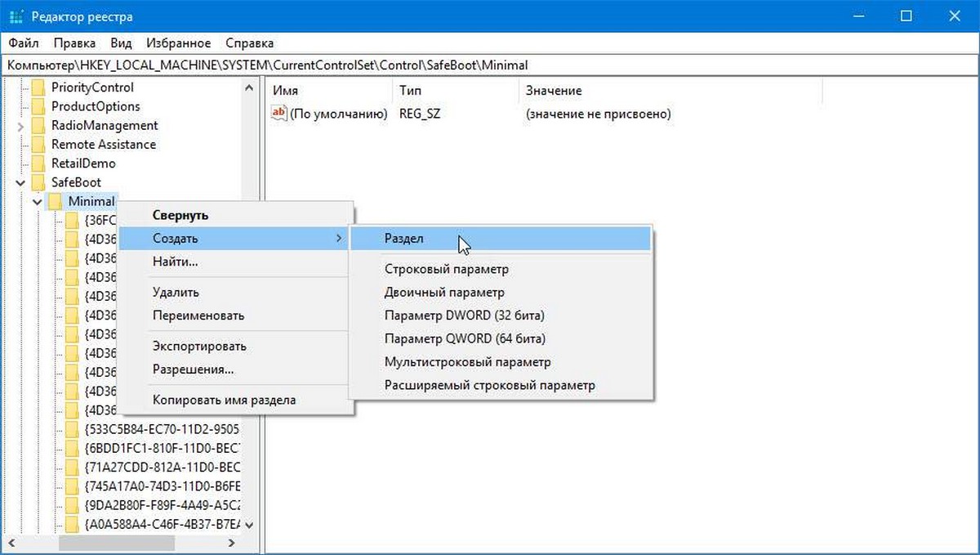Choose Копировать имя раздела
This screenshot has width=980, height=555.
click(224, 401)
